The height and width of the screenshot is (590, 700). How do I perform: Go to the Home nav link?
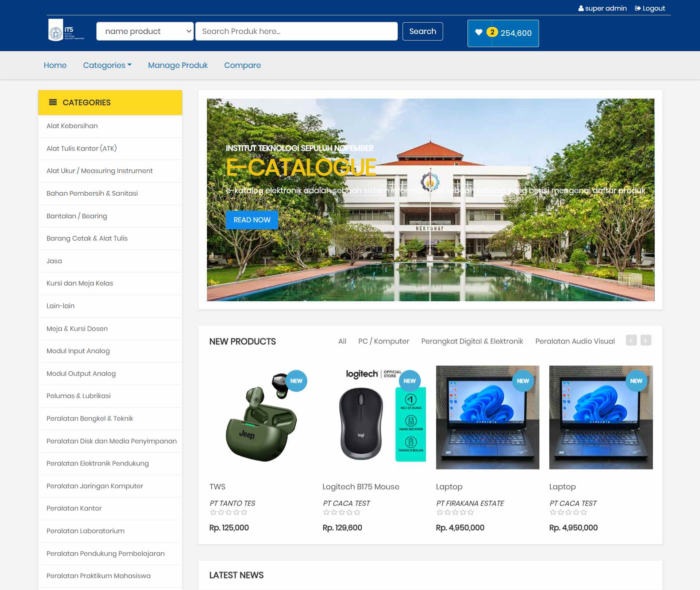click(55, 65)
